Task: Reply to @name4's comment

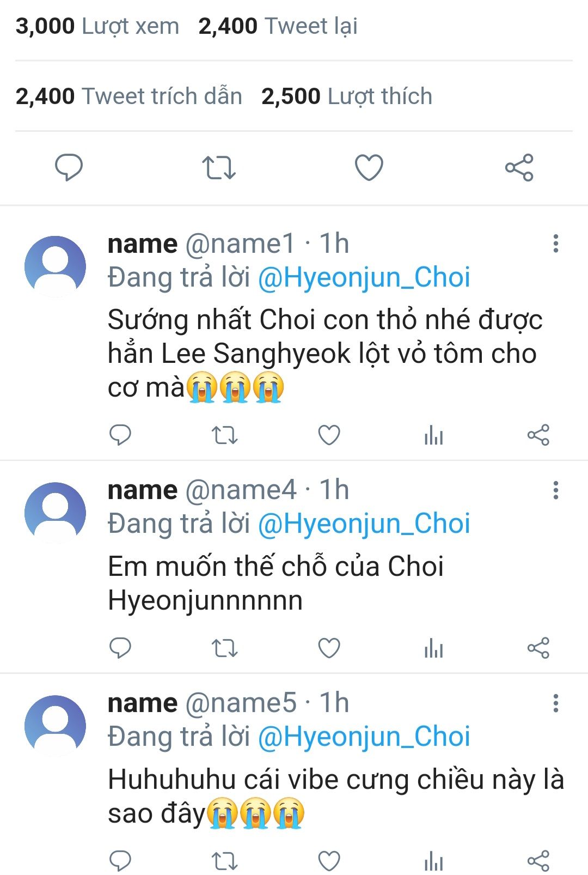Action: coord(120,648)
